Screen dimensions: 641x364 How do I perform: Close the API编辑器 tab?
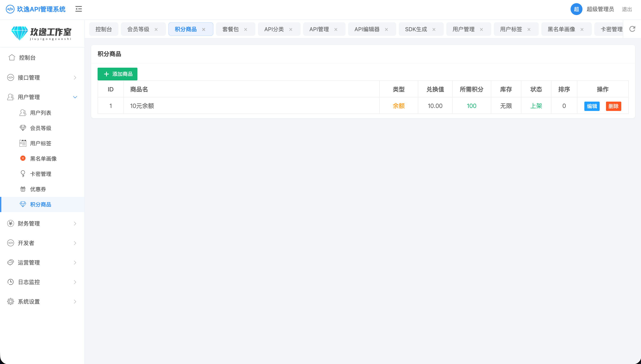(x=386, y=29)
